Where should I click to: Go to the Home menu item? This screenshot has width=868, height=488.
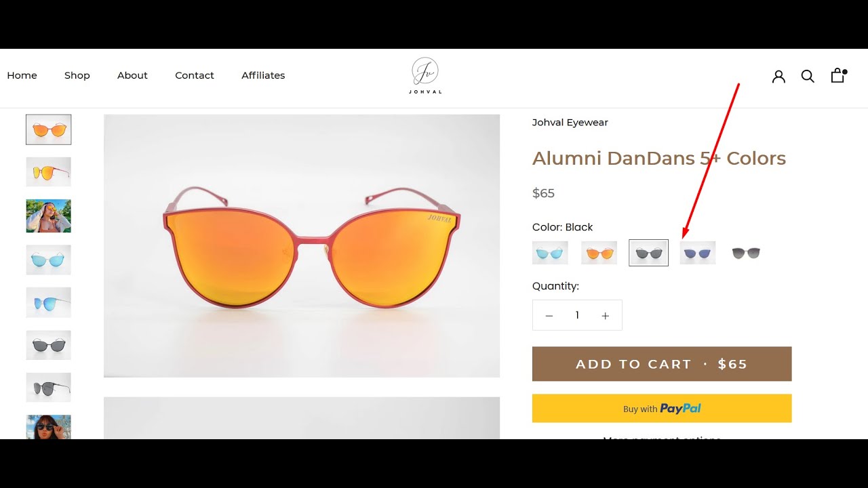(22, 75)
